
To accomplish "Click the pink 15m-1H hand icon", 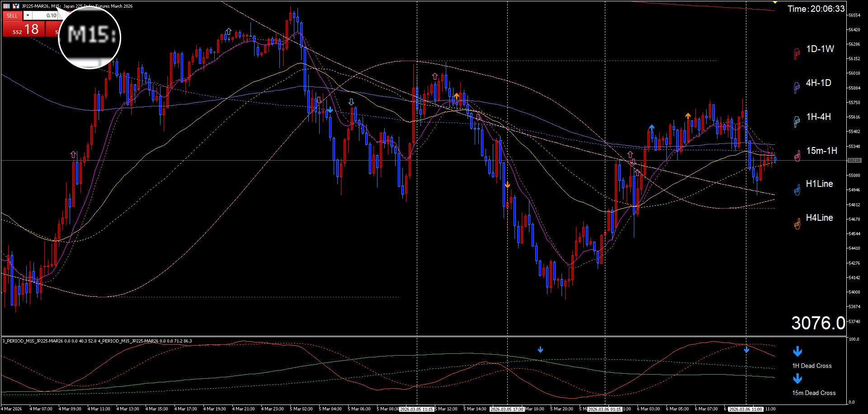I will 797,156.
